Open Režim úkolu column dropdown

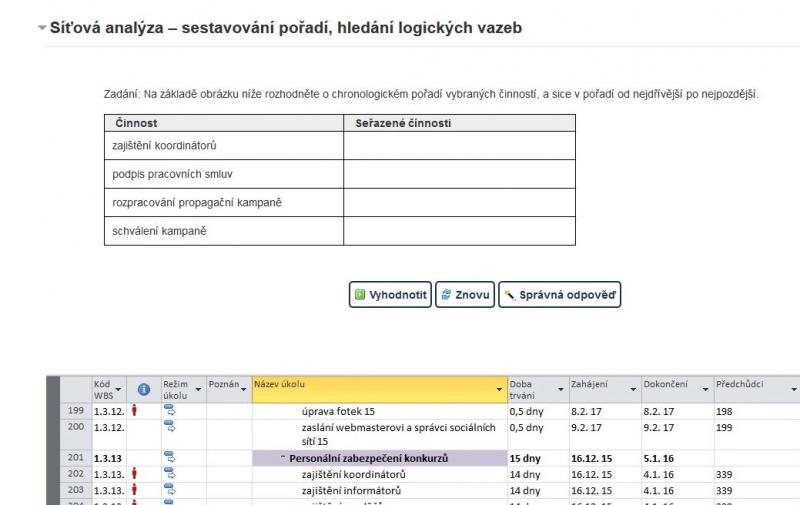(x=198, y=390)
